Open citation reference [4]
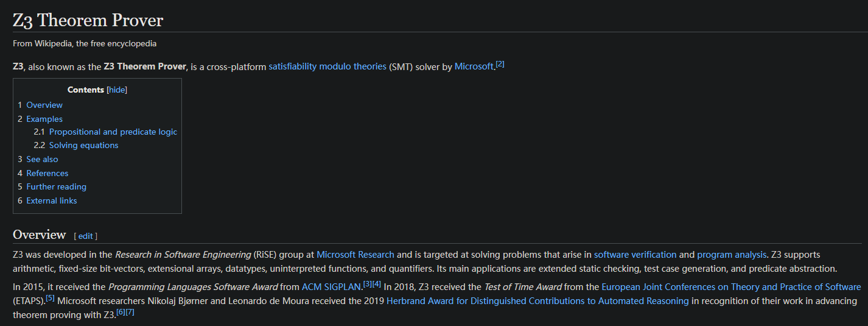 click(x=377, y=284)
